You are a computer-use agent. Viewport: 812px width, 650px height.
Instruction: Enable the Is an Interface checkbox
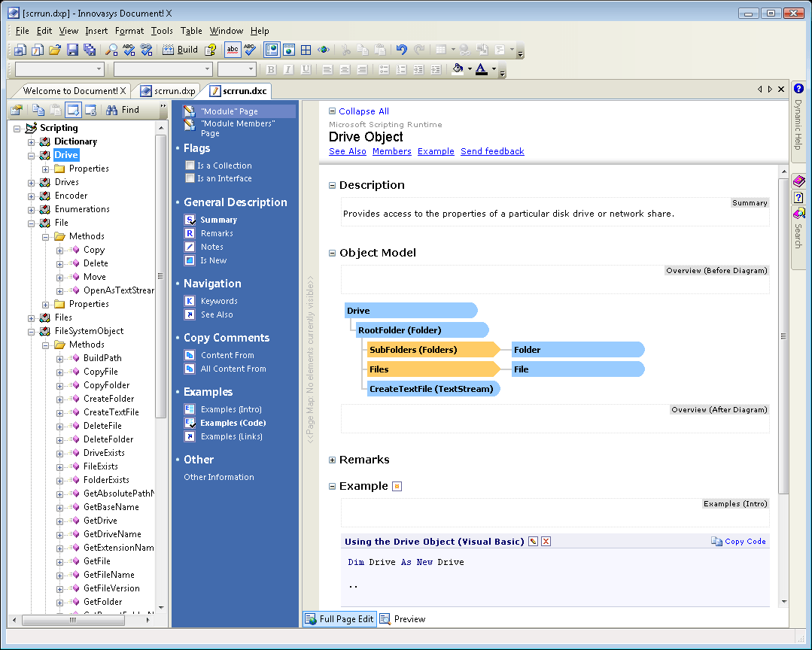click(190, 178)
